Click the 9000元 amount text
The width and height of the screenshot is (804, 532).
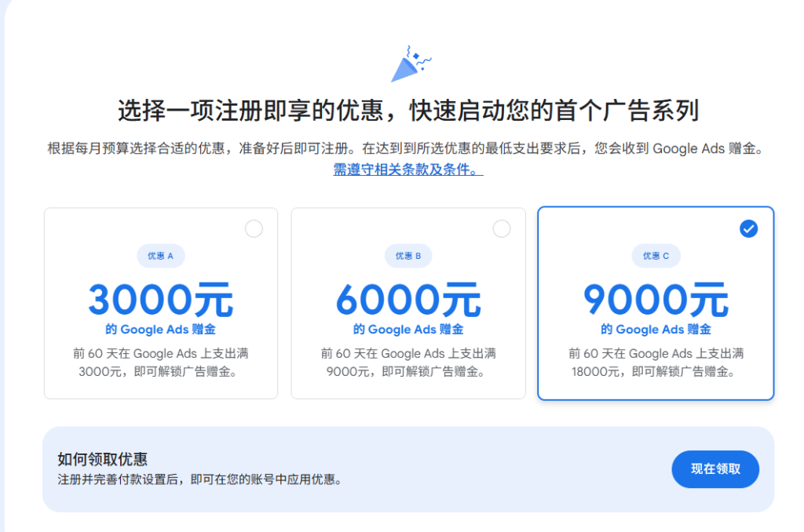(656, 298)
